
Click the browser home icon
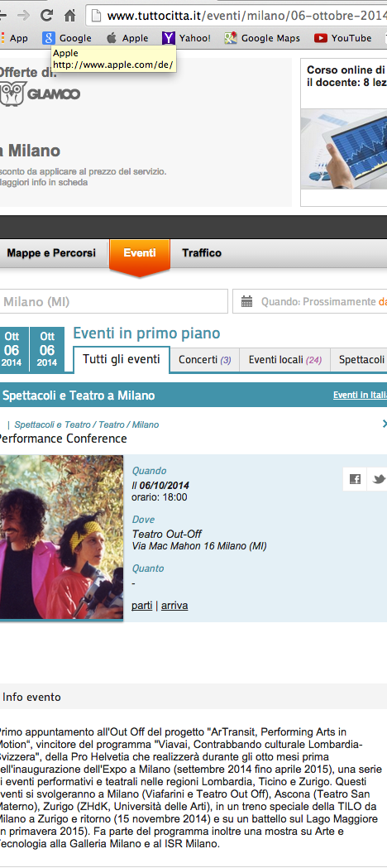[x=69, y=15]
